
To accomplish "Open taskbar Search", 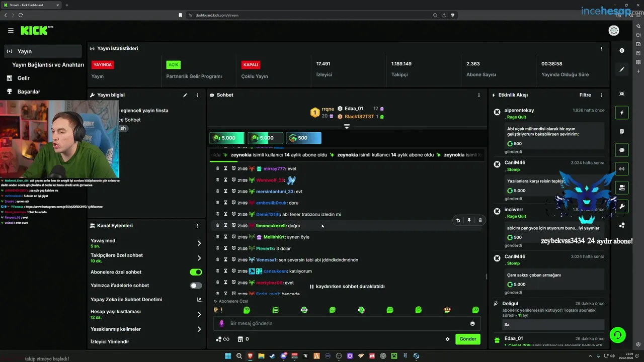I will [239, 356].
